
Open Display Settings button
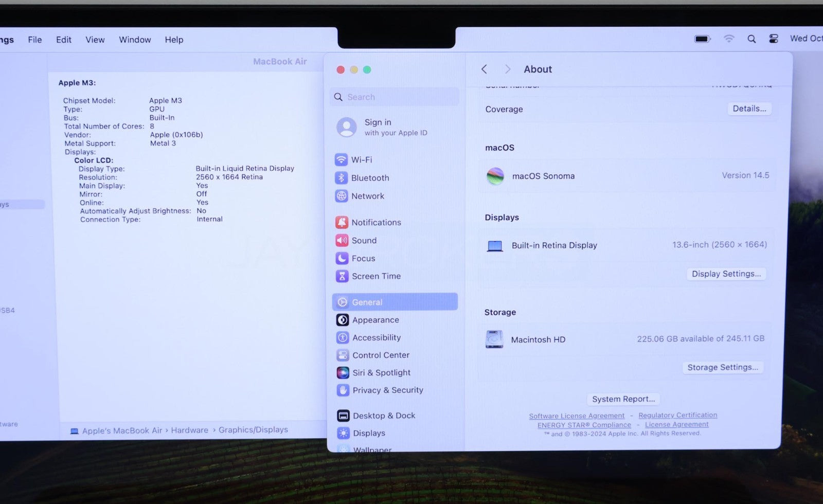[726, 274]
